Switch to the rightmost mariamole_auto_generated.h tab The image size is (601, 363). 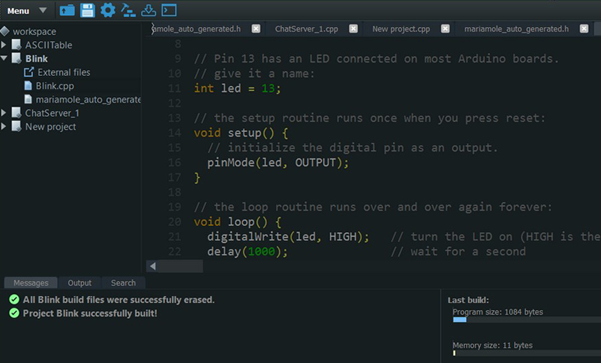(516, 29)
